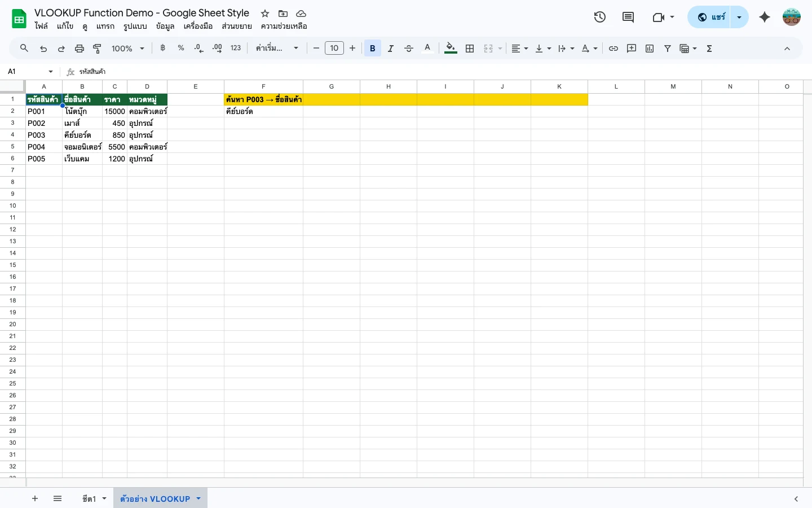Select the insert link icon
This screenshot has width=812, height=508.
tap(614, 48)
